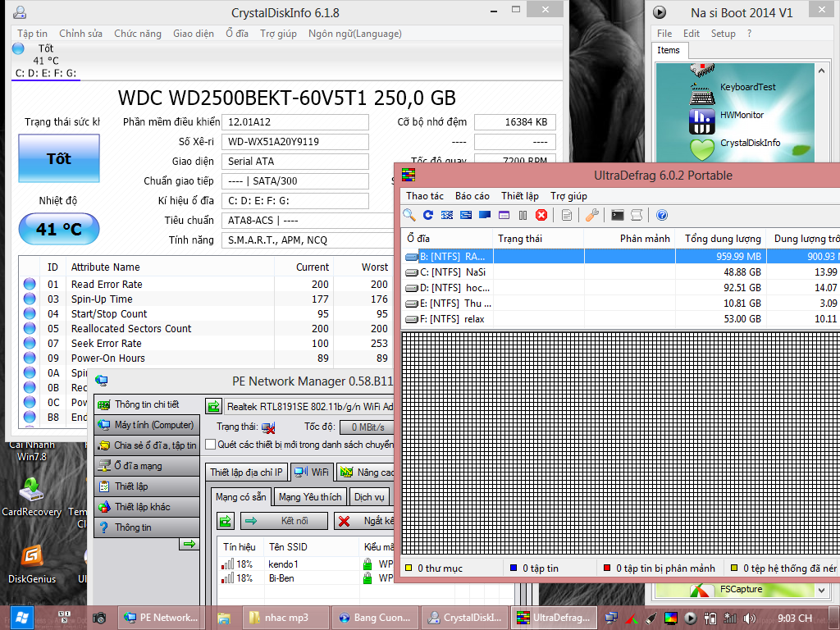Open Thao tác menu in UltraDefrag

425,196
